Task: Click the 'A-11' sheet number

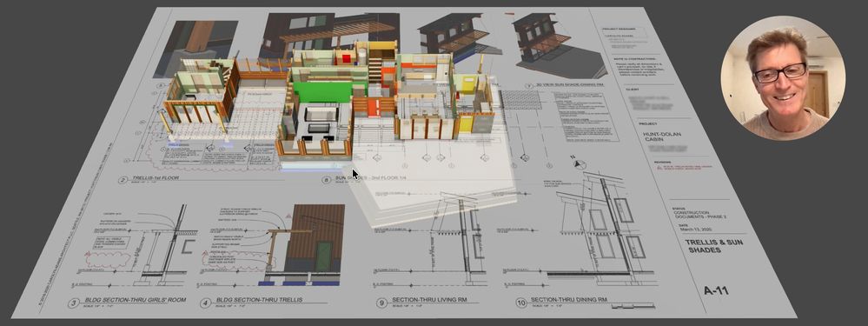Action: point(716,290)
